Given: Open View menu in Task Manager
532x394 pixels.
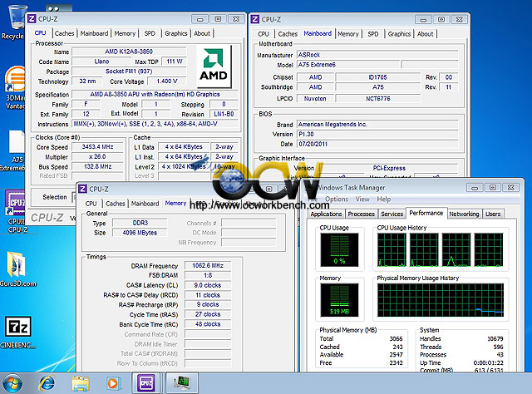Looking at the screenshot, I should 362,199.
